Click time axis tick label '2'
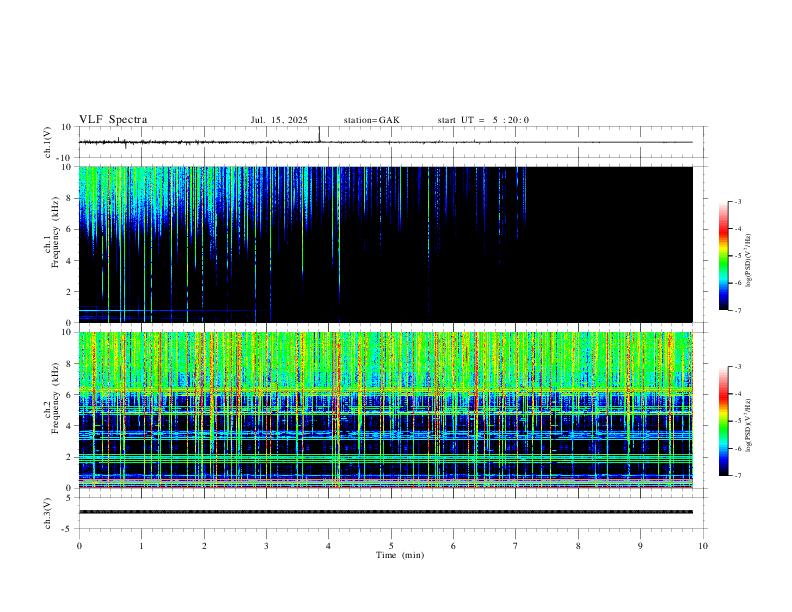This screenshot has width=792, height=612. click(x=204, y=546)
